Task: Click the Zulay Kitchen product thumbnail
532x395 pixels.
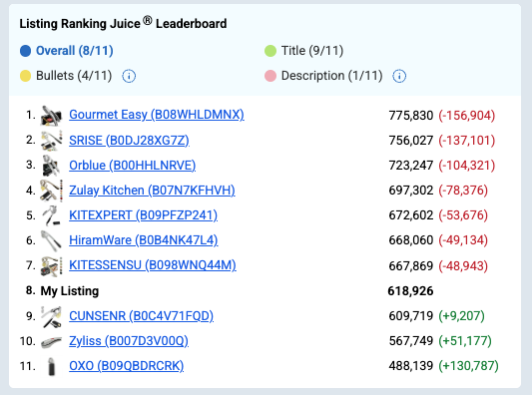Action: pyautogui.click(x=51, y=191)
